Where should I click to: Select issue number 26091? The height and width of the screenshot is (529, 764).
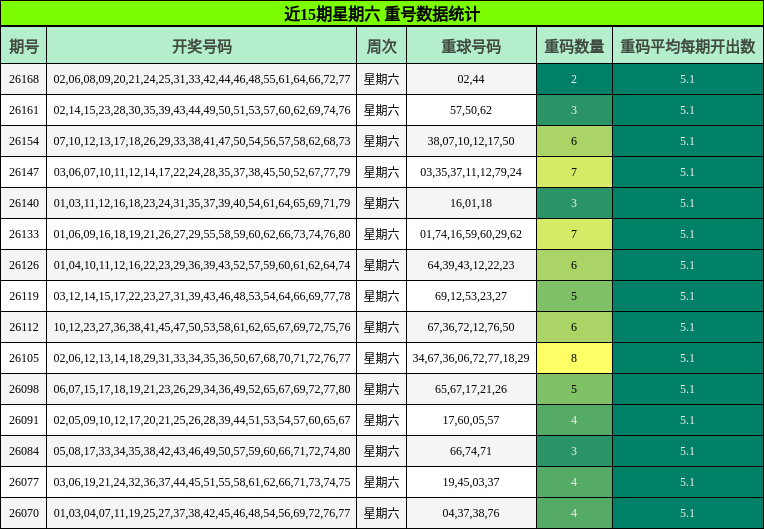click(24, 420)
